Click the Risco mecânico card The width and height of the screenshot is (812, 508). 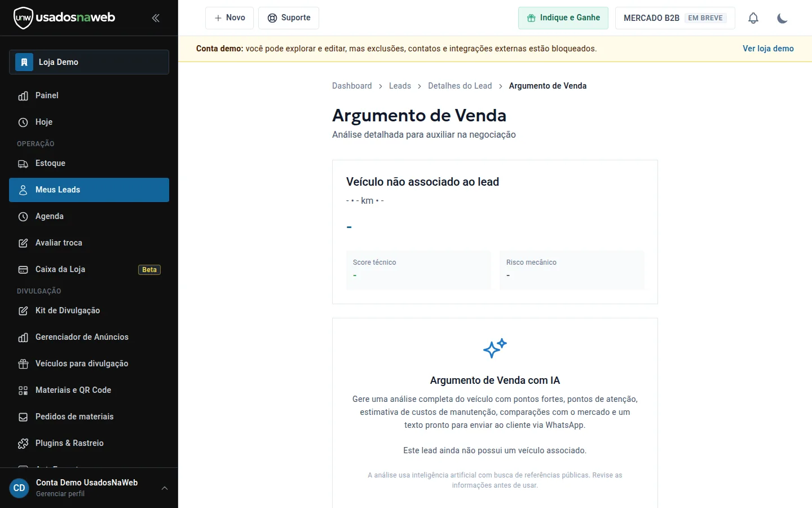pyautogui.click(x=572, y=270)
